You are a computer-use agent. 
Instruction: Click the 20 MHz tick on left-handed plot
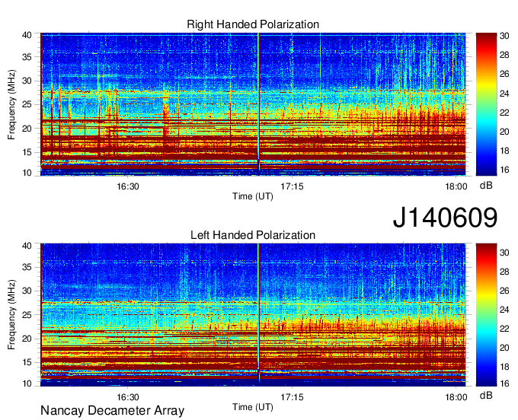27,339
